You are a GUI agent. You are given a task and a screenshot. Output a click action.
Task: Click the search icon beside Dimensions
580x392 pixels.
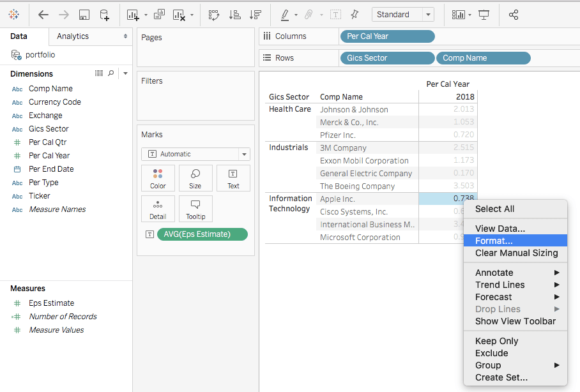click(111, 73)
